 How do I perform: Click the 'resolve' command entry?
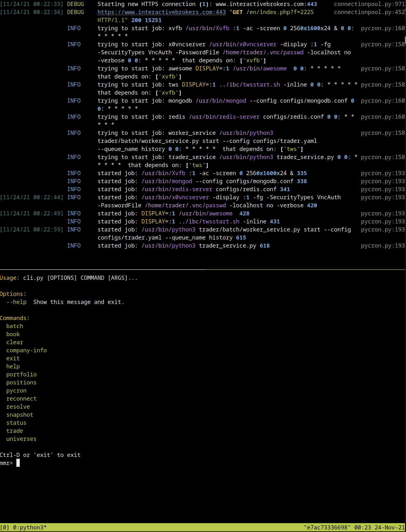(x=18, y=407)
